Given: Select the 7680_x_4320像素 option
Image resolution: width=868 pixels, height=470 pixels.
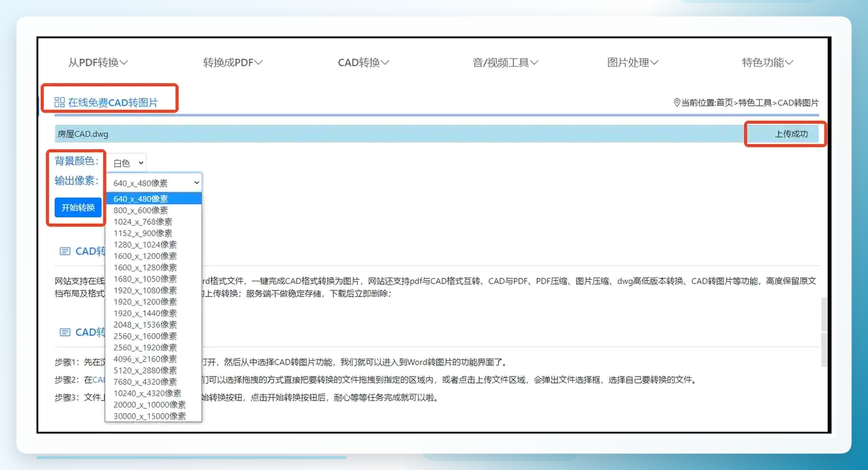Looking at the screenshot, I should tap(154, 382).
